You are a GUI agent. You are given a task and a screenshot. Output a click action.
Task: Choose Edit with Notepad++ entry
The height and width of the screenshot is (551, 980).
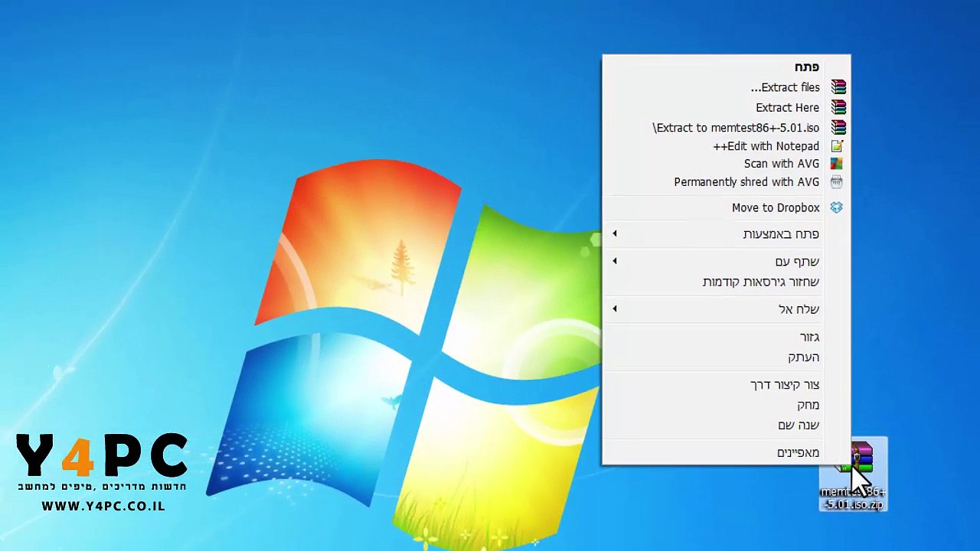(x=727, y=145)
